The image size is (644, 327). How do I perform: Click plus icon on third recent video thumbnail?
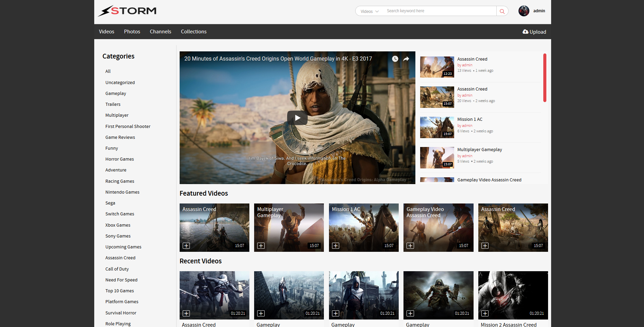point(336,313)
